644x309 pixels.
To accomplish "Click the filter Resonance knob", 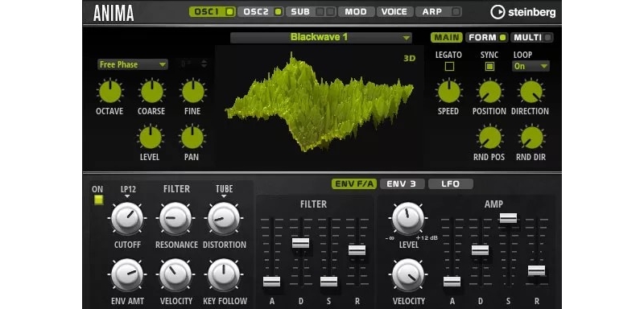I will tap(175, 218).
